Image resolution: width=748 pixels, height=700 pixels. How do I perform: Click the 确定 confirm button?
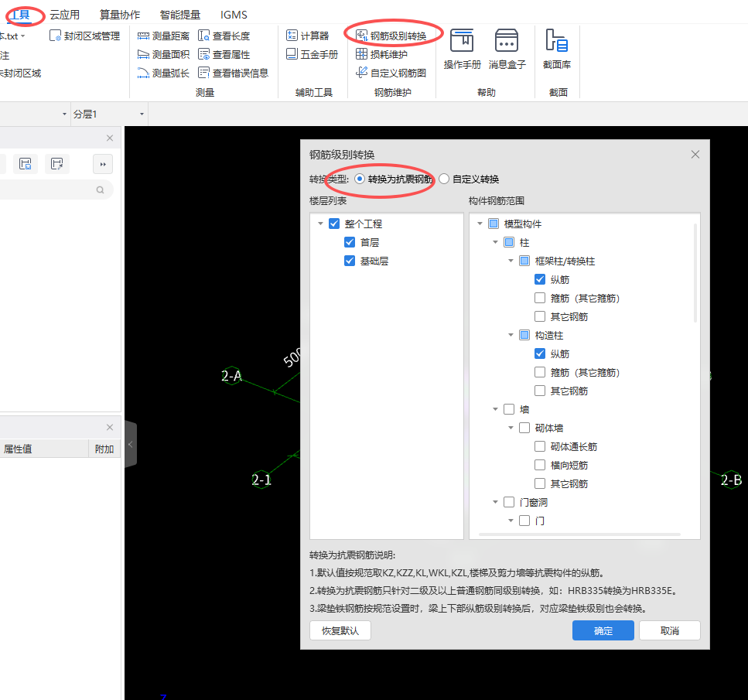coord(603,631)
